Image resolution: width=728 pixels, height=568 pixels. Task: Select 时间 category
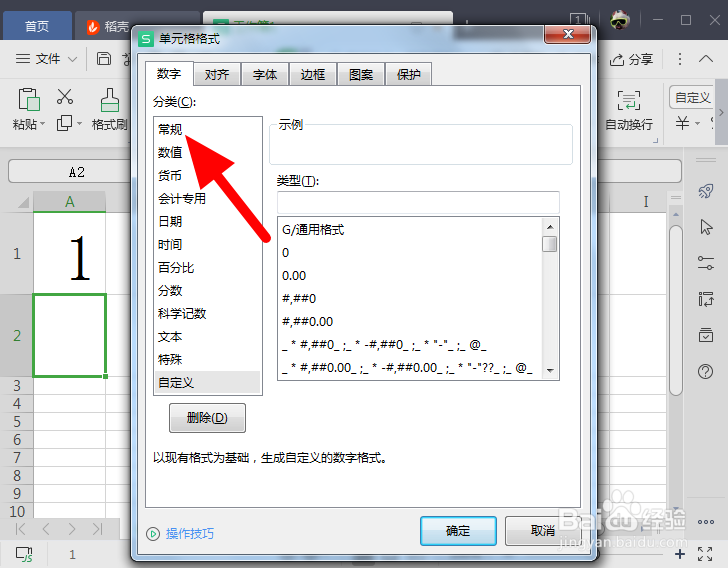tap(207, 244)
